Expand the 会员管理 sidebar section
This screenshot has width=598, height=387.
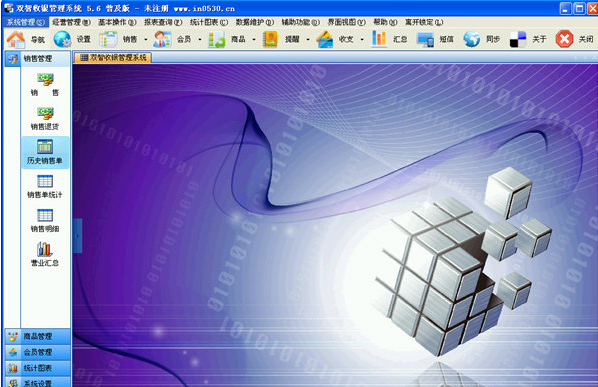point(37,352)
